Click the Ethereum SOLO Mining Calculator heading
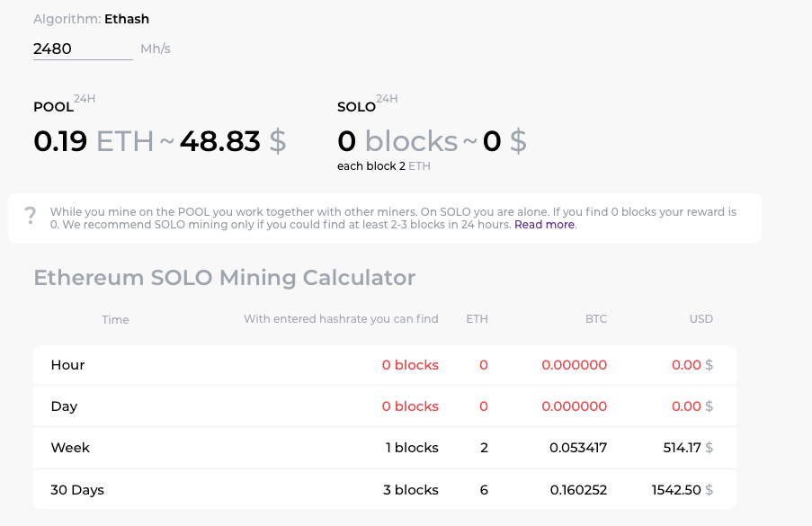The image size is (812, 526). [x=224, y=278]
